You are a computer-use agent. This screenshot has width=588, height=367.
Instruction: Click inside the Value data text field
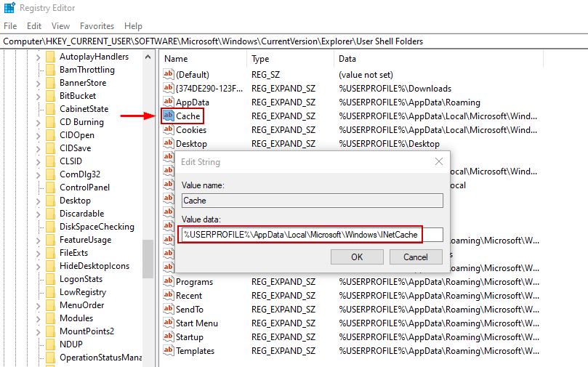pyautogui.click(x=312, y=235)
